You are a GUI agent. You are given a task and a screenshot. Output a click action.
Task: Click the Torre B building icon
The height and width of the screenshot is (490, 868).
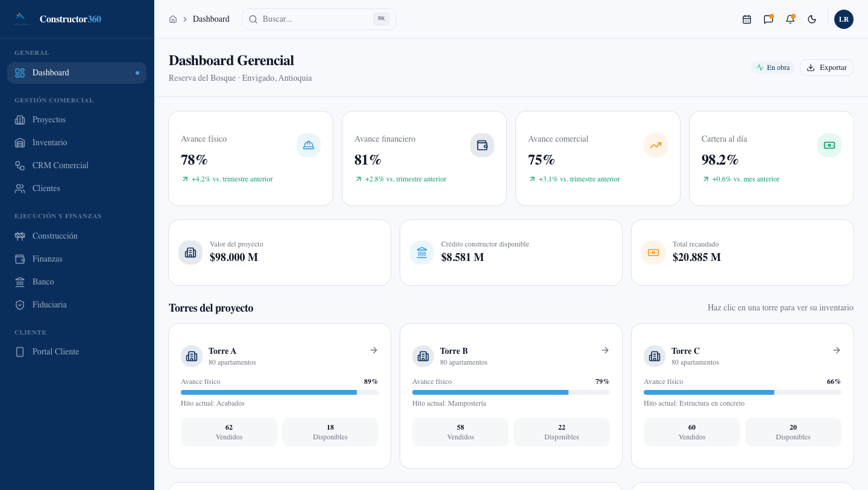(x=423, y=356)
